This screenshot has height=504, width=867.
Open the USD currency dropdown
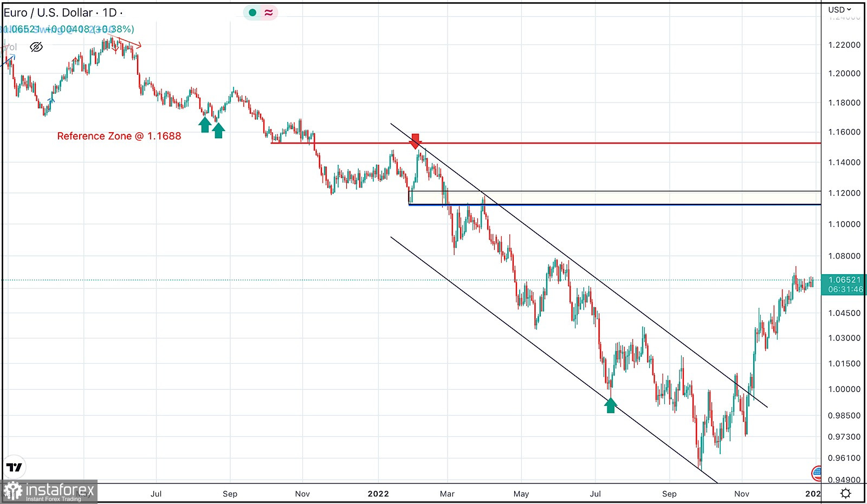(840, 10)
